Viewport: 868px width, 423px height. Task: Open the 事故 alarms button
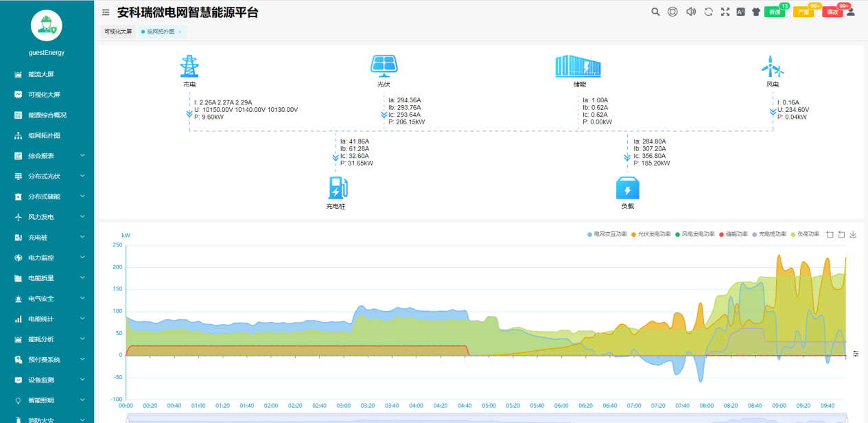[832, 12]
